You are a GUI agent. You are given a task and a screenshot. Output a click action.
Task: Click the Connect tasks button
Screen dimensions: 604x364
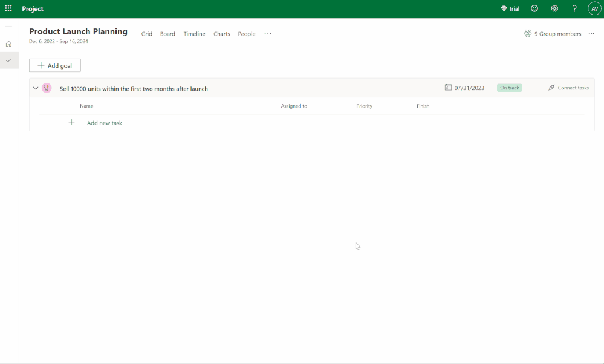(x=568, y=88)
